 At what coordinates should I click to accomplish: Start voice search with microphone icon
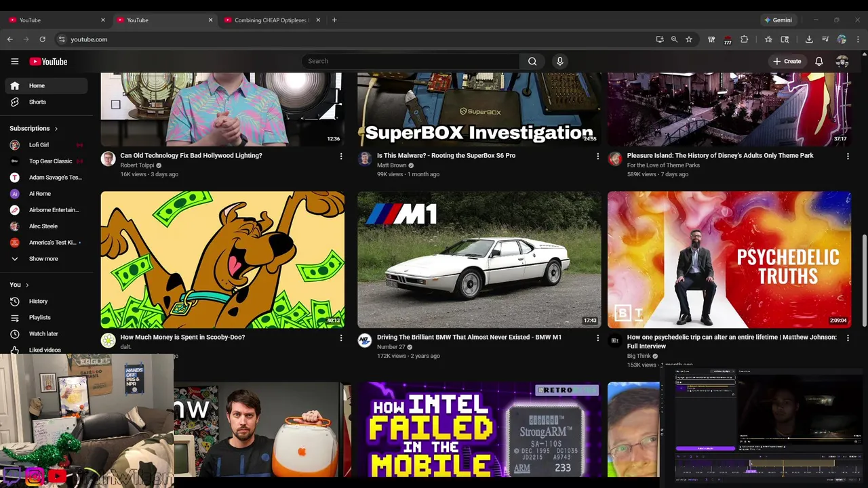tap(559, 61)
